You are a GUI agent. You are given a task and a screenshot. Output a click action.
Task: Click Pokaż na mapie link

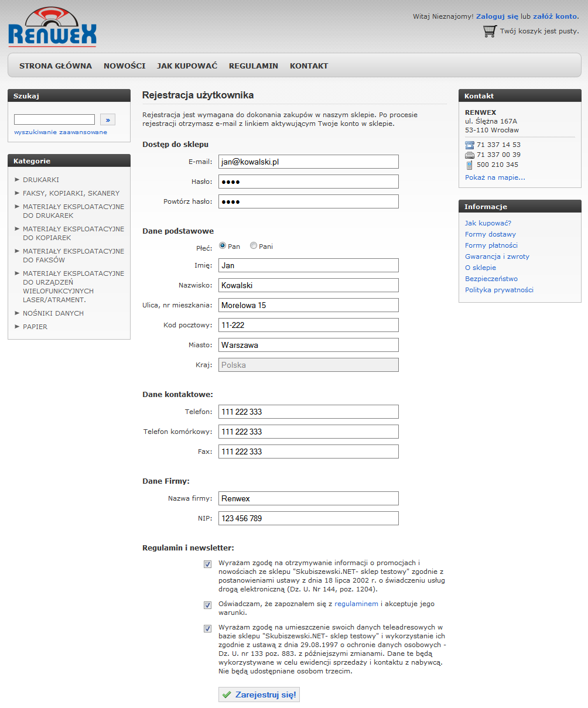(x=495, y=177)
